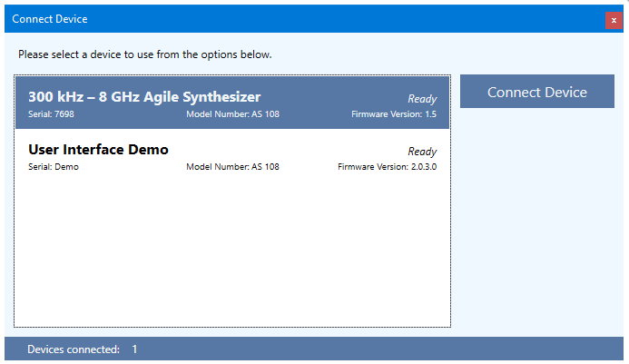Click Model Number in the synthesizer row
Image resolution: width=629 pixels, height=364 pixels.
pos(231,114)
